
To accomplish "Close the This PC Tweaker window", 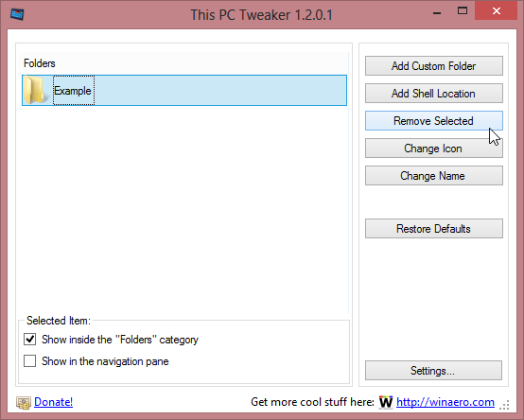I will 497,11.
